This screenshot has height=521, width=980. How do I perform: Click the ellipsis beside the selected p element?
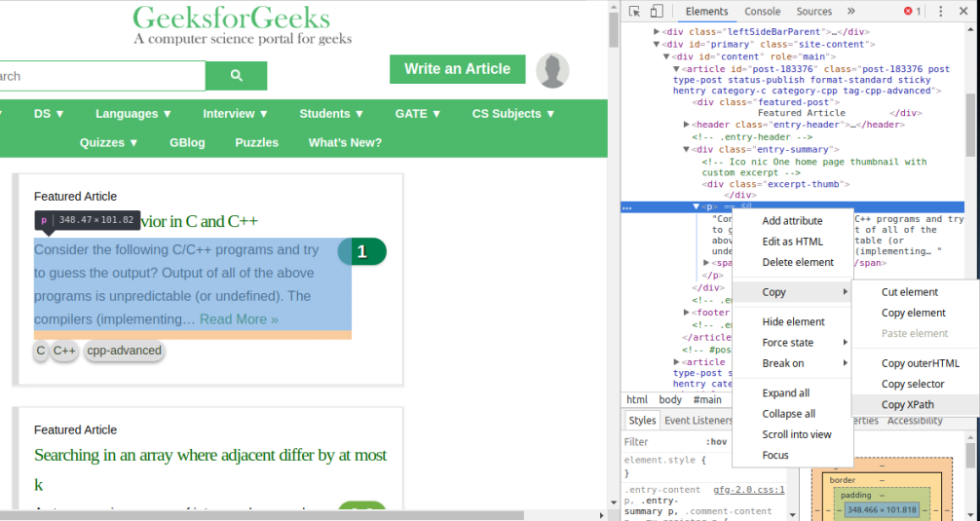click(627, 207)
